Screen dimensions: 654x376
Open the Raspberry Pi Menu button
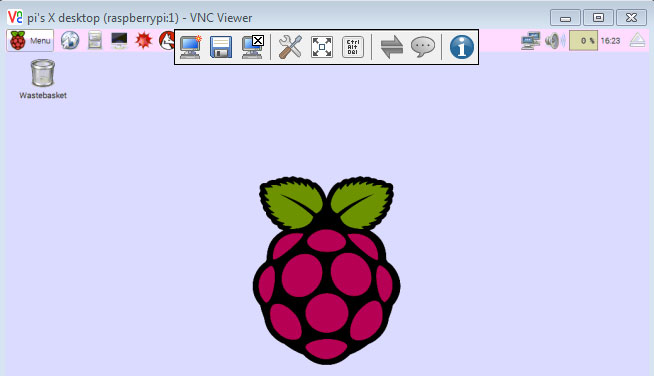(x=30, y=40)
